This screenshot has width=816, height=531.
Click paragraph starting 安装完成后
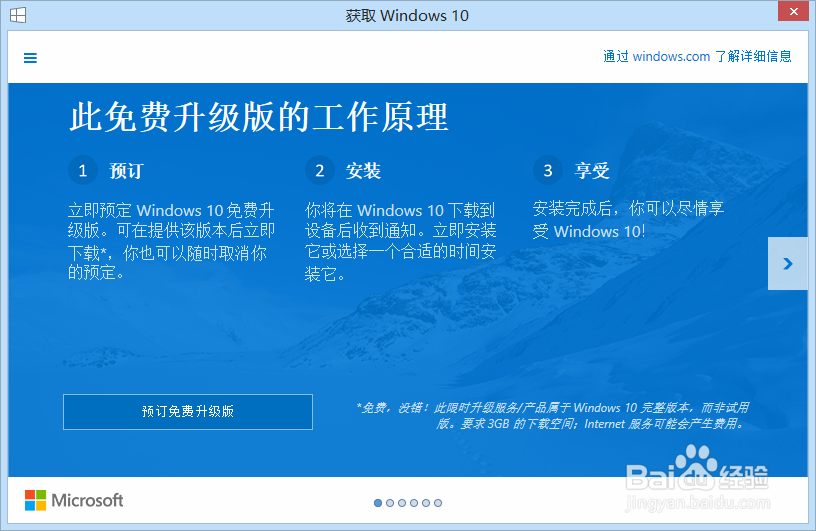628,220
